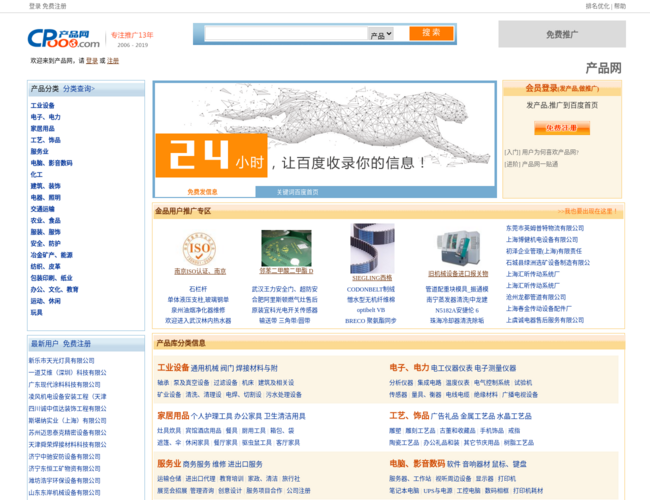Open 分类查询 link in category header

pos(78,89)
